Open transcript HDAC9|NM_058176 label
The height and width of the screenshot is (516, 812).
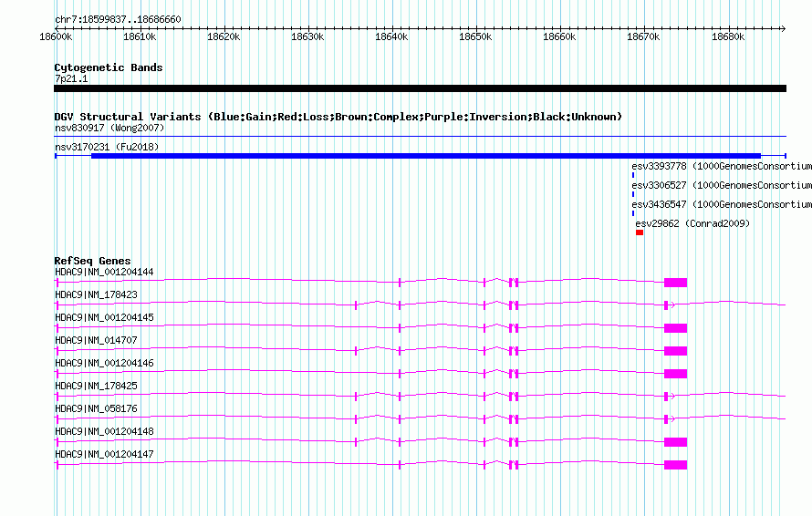(97, 408)
